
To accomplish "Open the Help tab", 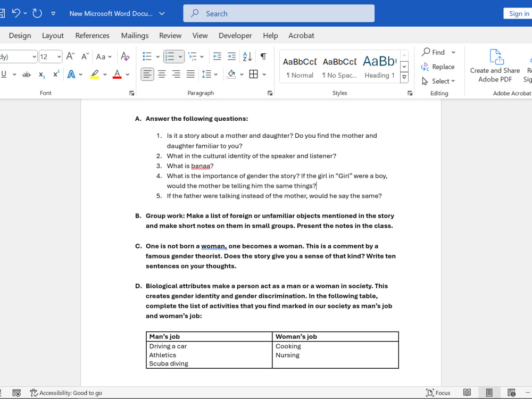I will tap(270, 35).
